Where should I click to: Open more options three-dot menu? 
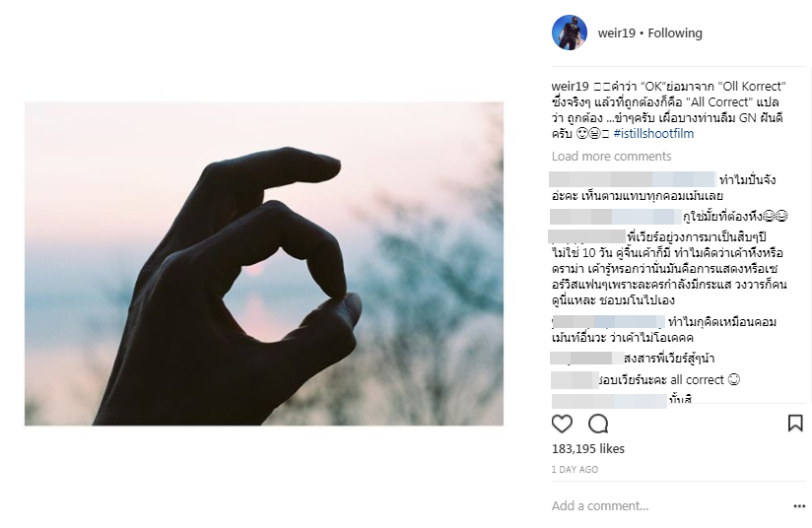pos(799,506)
